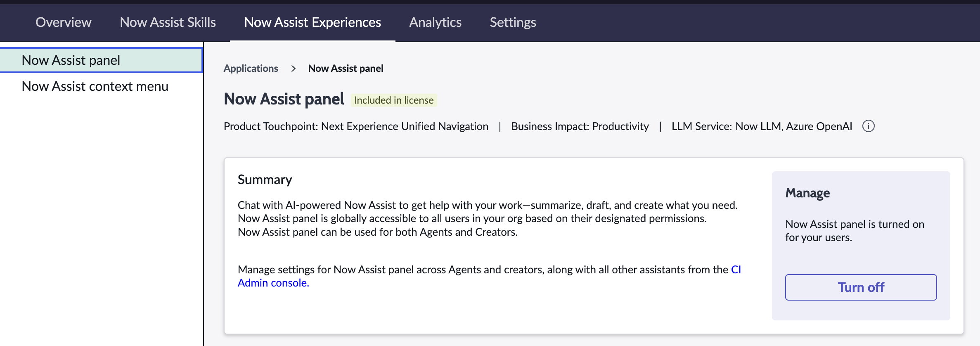Click the Now Assist panel breadcrumb
The width and height of the screenshot is (980, 346).
pos(346,69)
